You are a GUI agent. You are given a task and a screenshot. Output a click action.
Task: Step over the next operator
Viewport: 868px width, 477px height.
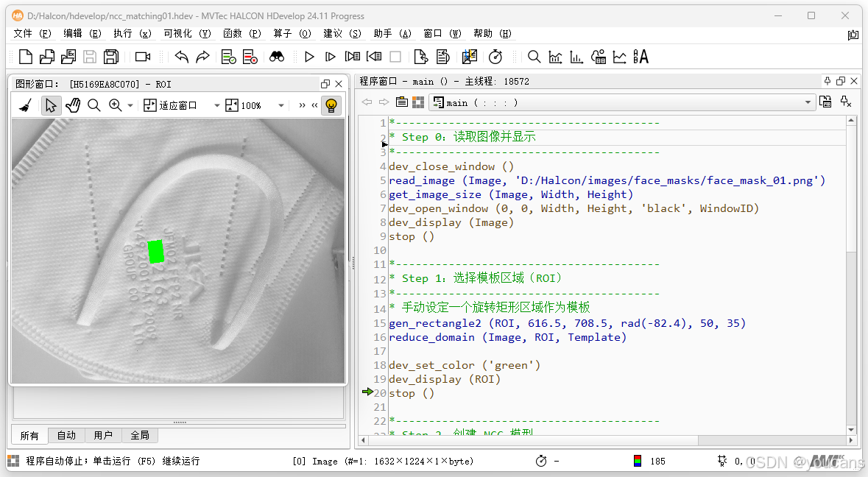pos(352,57)
